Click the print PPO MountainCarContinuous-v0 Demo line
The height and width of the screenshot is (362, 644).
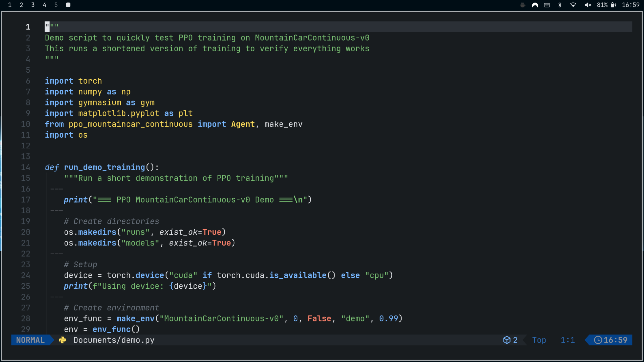coord(188,200)
